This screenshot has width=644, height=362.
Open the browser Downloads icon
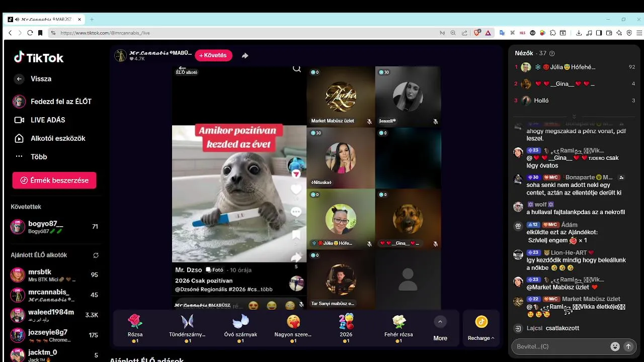click(x=579, y=33)
